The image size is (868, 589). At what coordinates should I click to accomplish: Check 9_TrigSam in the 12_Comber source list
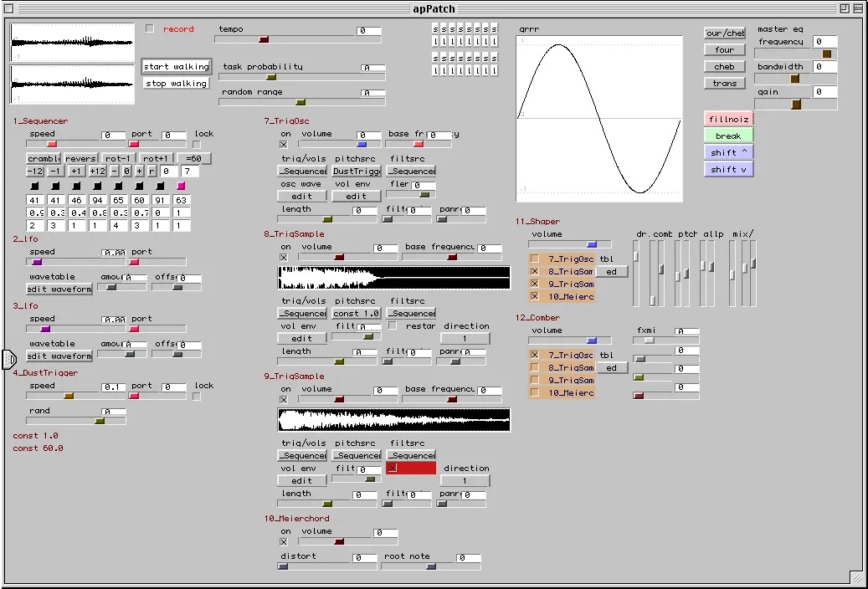534,381
